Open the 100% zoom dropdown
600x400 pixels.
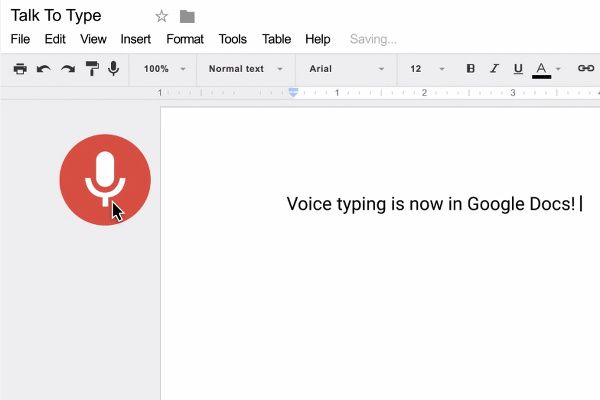[x=164, y=69]
